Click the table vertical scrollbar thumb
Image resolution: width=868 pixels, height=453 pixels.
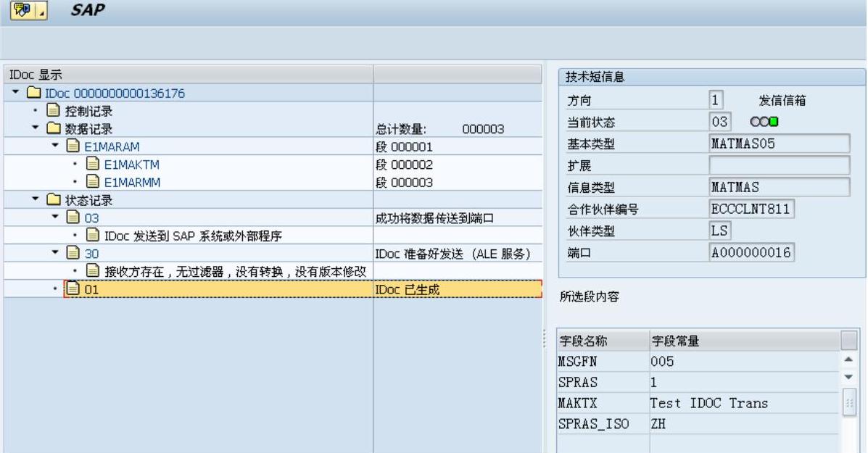tap(848, 402)
